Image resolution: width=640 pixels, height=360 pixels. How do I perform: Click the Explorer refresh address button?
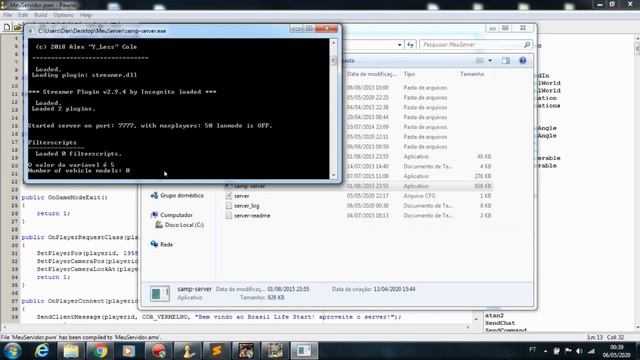(x=410, y=44)
